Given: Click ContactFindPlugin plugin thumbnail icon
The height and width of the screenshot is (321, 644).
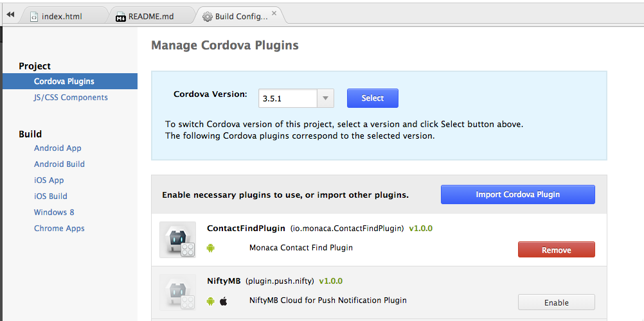Looking at the screenshot, I should pyautogui.click(x=177, y=240).
